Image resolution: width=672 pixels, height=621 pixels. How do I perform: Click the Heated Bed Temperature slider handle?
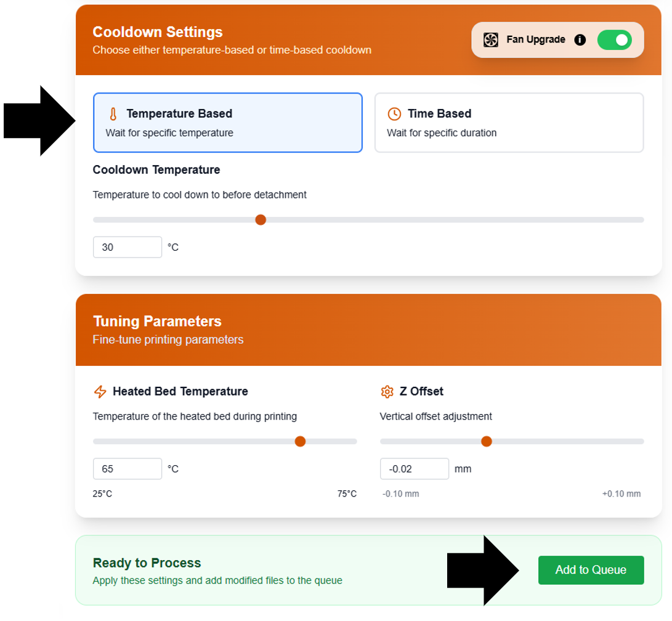point(300,441)
